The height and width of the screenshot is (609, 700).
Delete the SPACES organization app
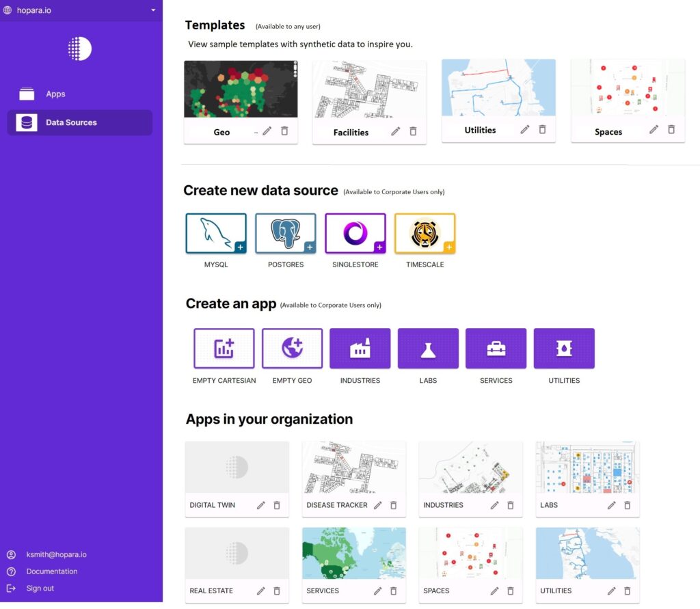[510, 591]
